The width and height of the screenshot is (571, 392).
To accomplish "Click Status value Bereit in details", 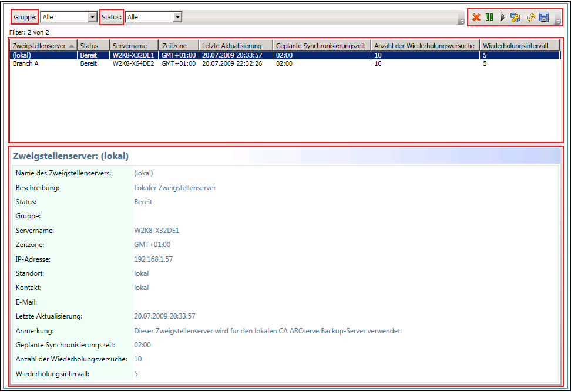I will coord(143,202).
